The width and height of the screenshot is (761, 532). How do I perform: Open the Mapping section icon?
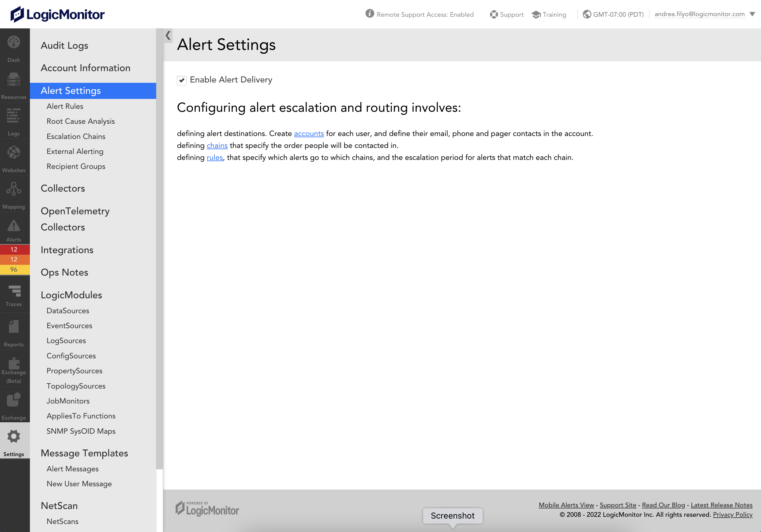pos(13,189)
